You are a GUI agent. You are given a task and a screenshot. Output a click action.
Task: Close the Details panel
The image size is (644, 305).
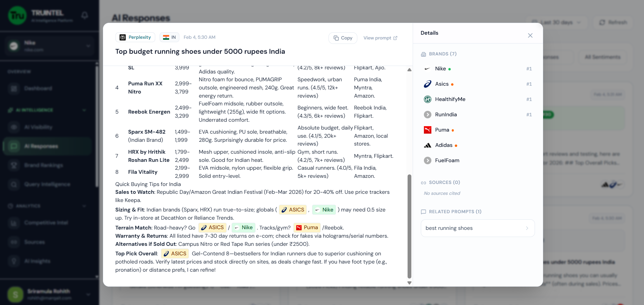point(530,36)
